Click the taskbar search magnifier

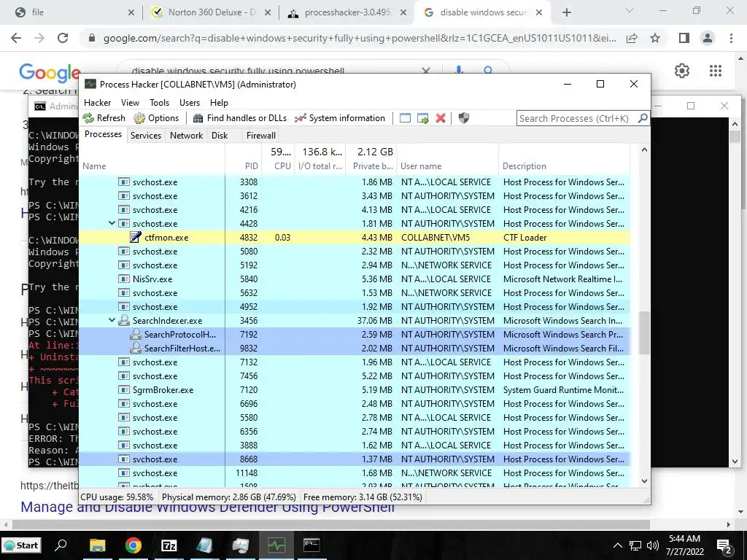(61, 545)
